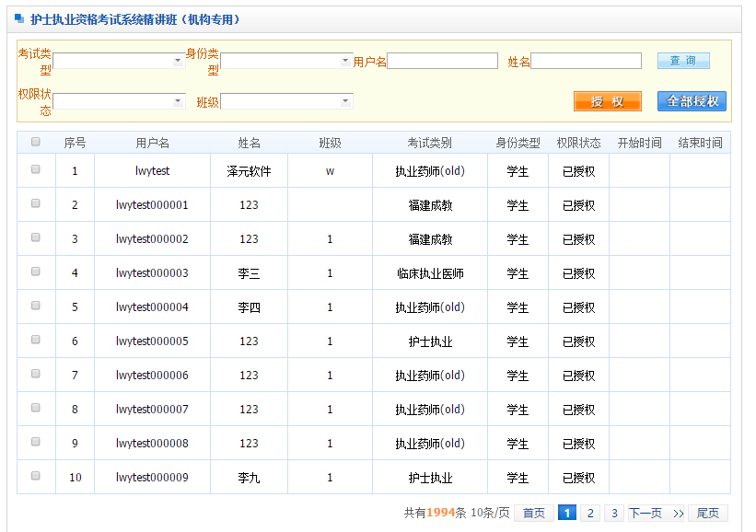The width and height of the screenshot is (756, 532).
Task: Open the 考试类型 dropdown
Action: (x=120, y=61)
